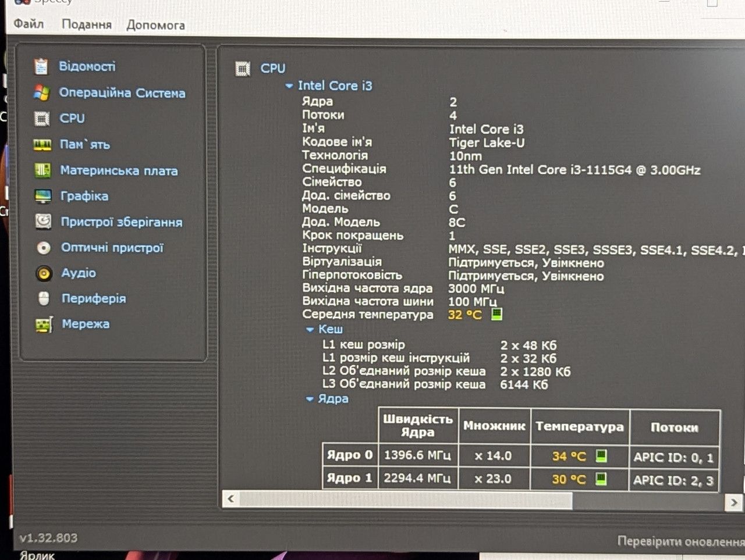Choose the CPU chip icon in sidebar
The height and width of the screenshot is (560, 745).
(x=41, y=119)
